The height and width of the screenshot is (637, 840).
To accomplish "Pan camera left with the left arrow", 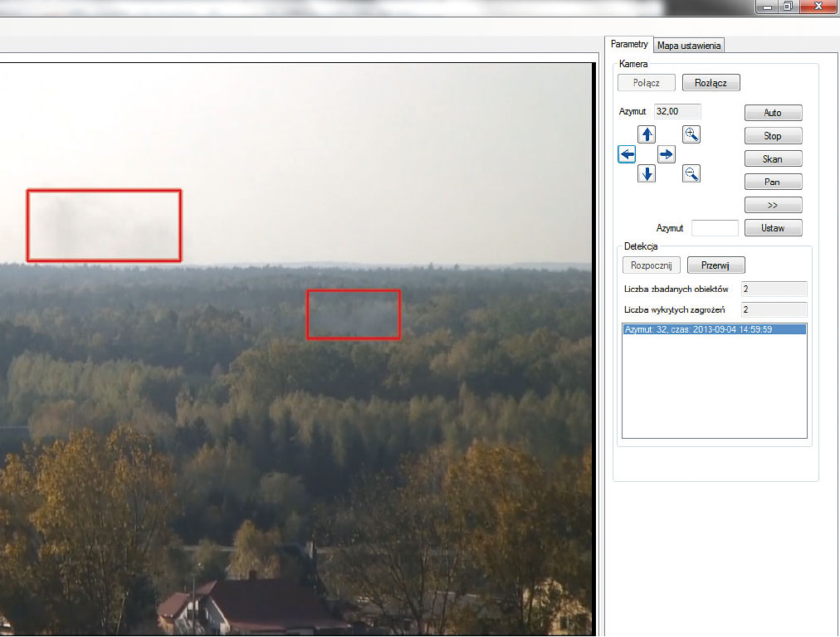I will point(627,154).
